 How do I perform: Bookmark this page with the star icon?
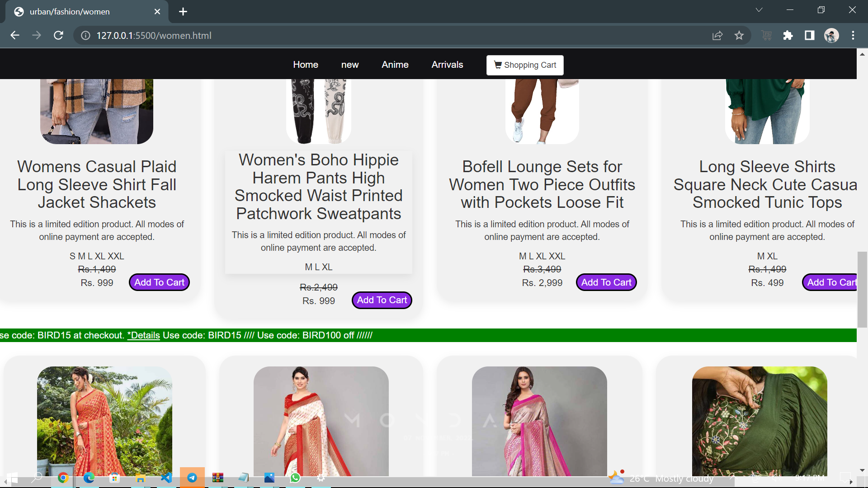click(x=739, y=35)
